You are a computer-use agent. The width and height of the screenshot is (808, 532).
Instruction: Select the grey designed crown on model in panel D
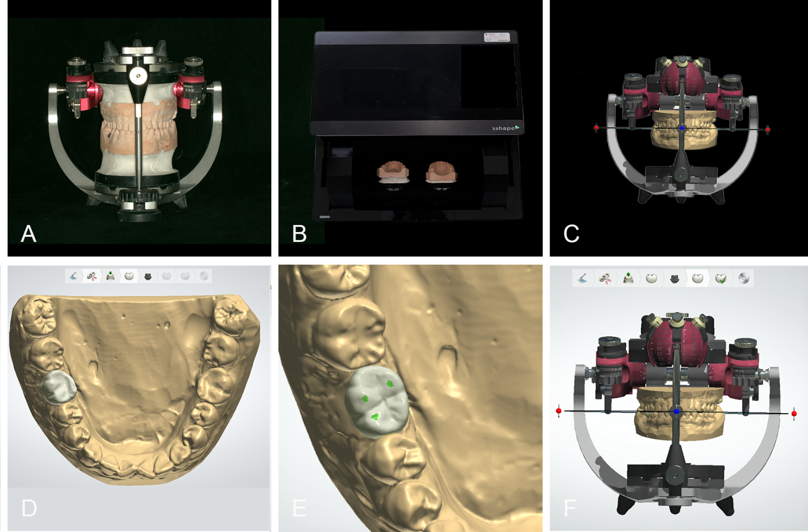point(58,387)
